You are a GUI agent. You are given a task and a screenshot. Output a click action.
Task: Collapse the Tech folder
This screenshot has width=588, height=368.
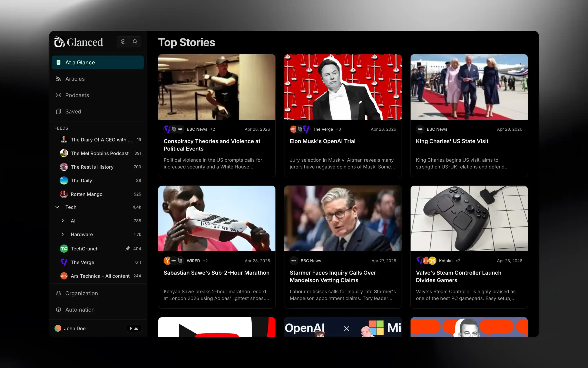pos(57,207)
